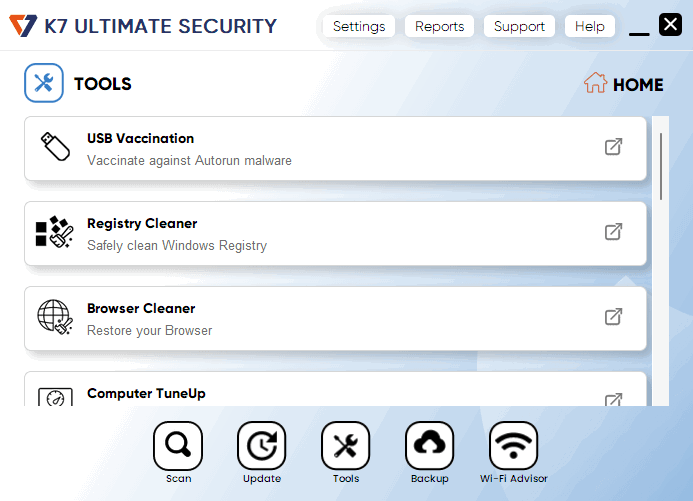Open USB Vaccination via its launch arrow icon
The image size is (693, 501).
(613, 147)
